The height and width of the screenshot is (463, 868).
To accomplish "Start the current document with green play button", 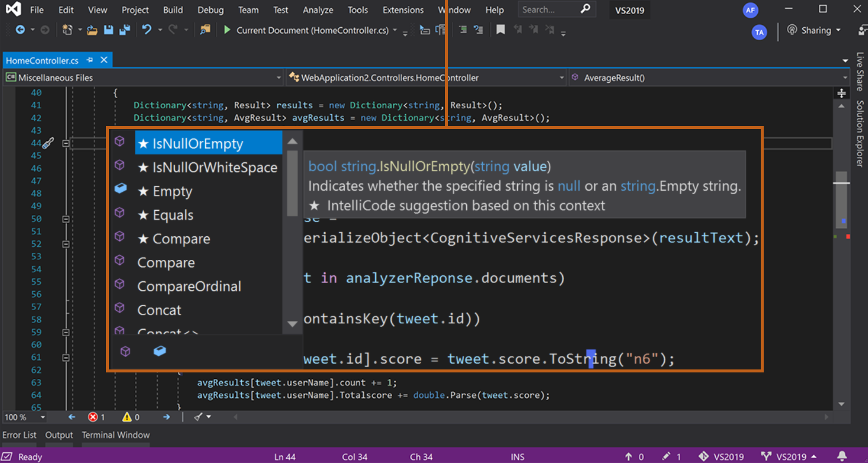I will [x=227, y=30].
